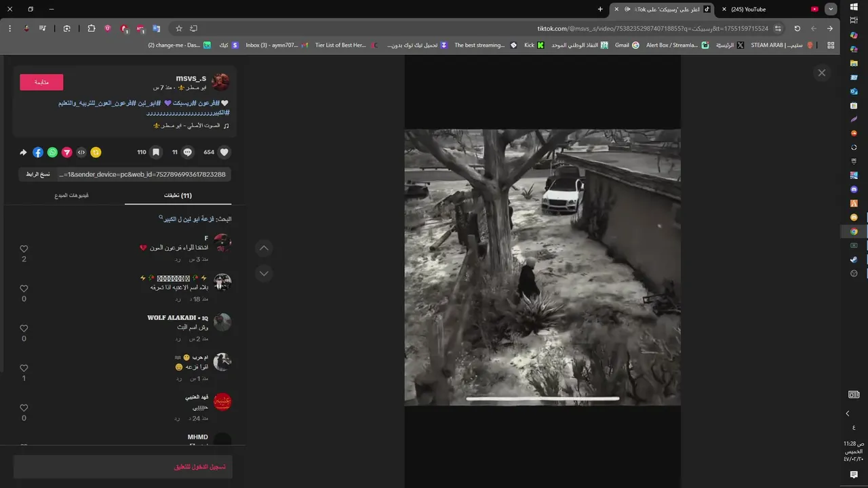Image resolution: width=868 pixels, height=488 pixels.
Task: Open Chrome icon in Windows taskbar
Action: point(854,231)
